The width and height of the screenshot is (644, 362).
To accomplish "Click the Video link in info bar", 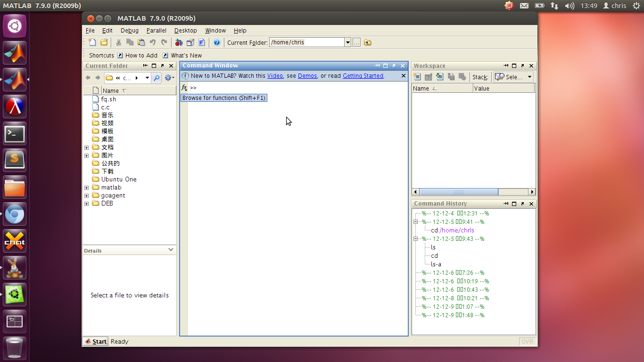I will click(275, 76).
